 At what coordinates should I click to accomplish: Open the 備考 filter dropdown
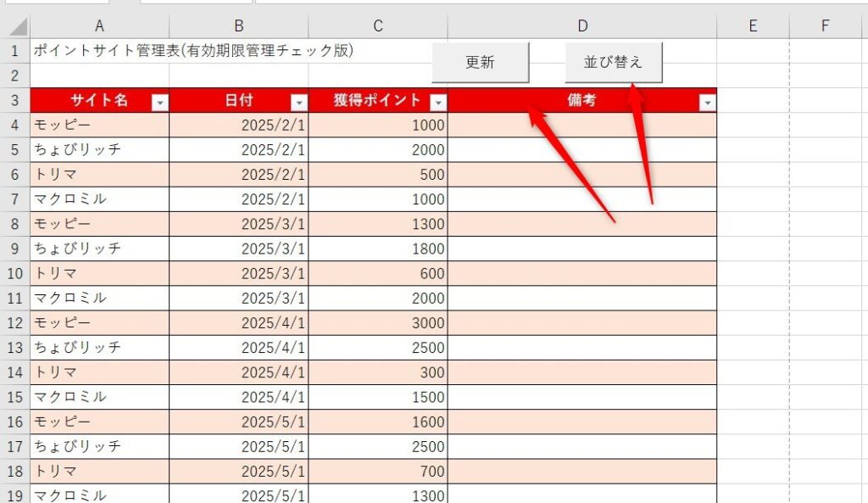[708, 103]
